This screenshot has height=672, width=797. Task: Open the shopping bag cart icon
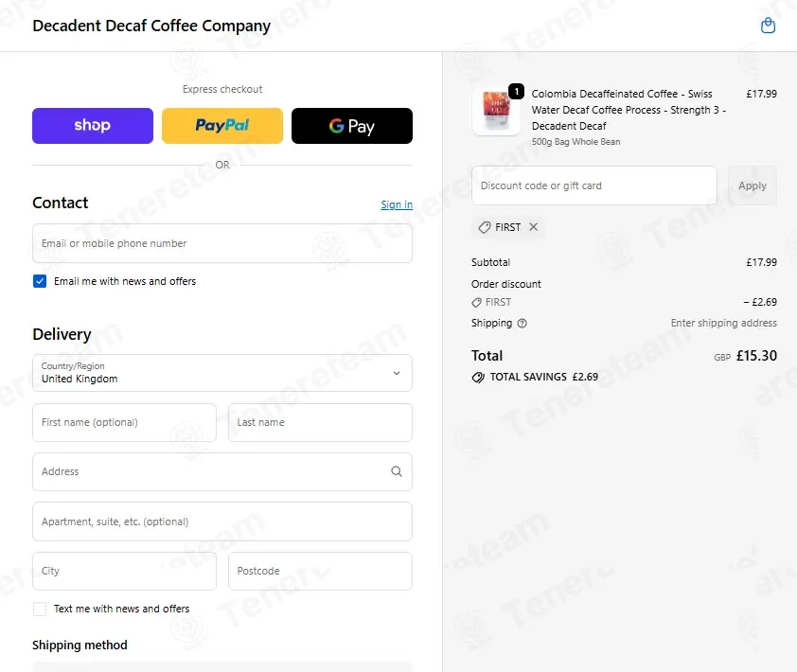(768, 26)
